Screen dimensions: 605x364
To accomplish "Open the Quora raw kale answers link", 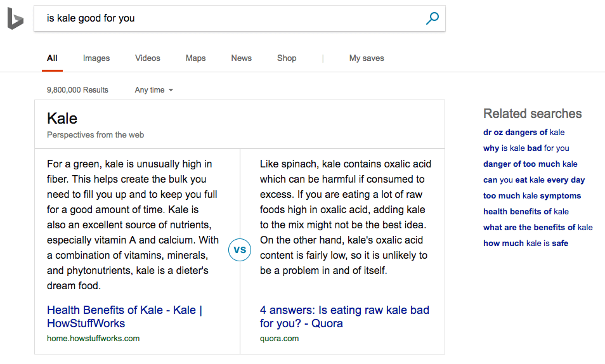I will 344,316.
